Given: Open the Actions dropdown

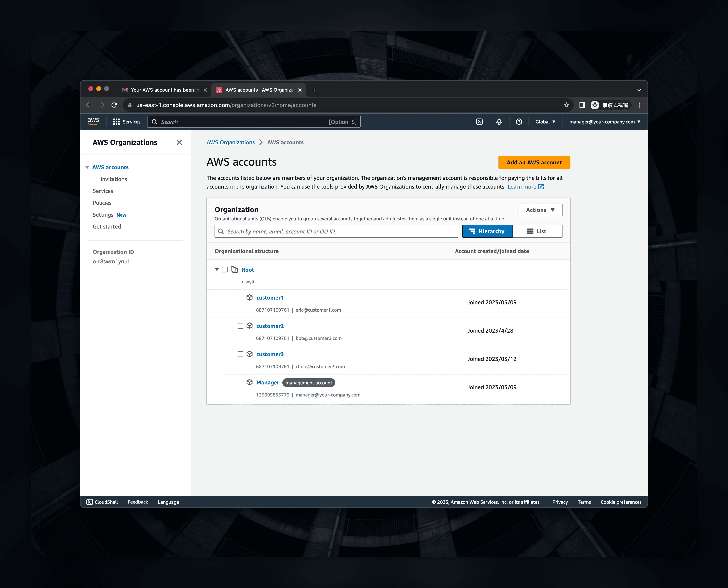Looking at the screenshot, I should [540, 210].
